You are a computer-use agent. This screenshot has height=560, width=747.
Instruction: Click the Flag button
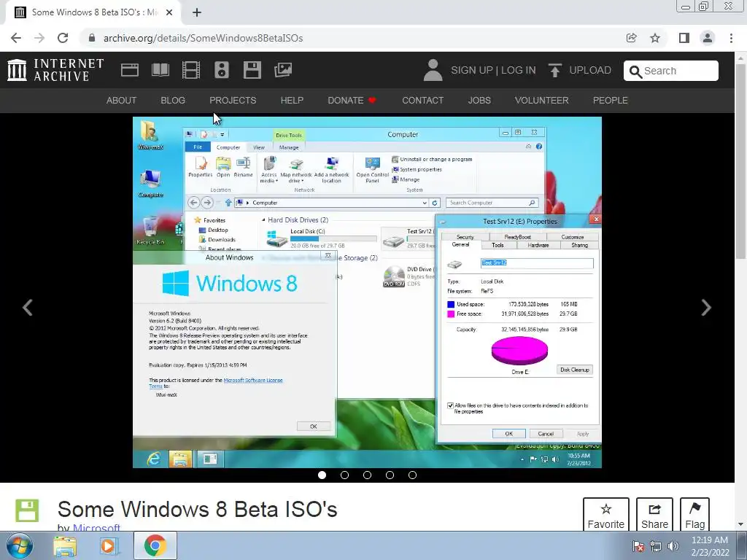694,516
